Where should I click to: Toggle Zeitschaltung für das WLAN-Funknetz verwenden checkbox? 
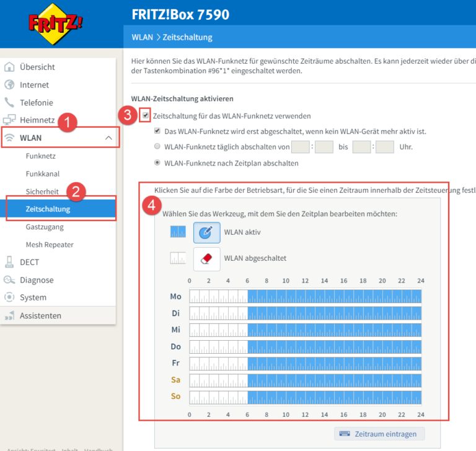tap(146, 115)
